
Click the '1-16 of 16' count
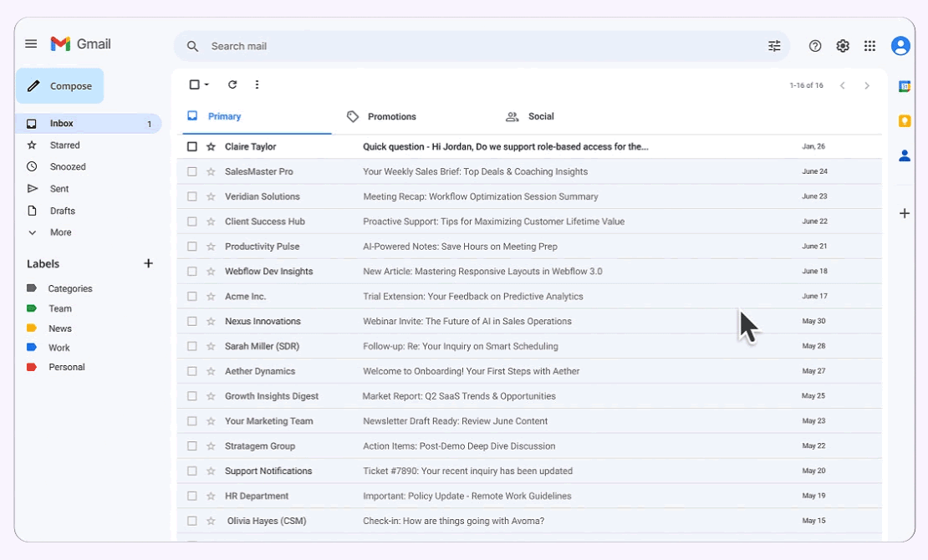[x=806, y=85]
